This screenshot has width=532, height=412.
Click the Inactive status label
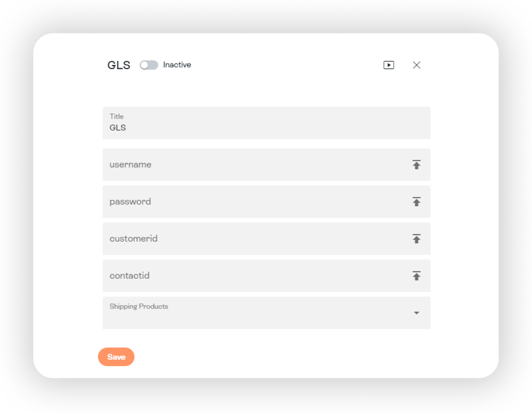tap(177, 65)
